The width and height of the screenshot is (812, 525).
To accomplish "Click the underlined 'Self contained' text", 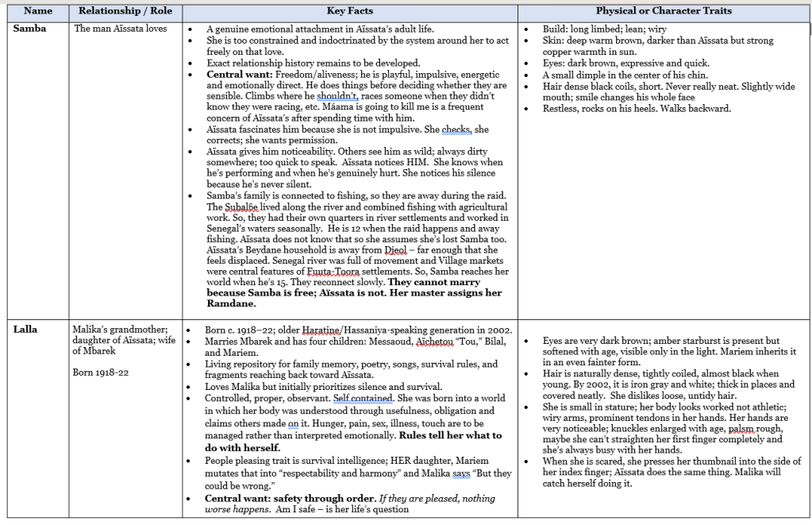I will click(363, 398).
